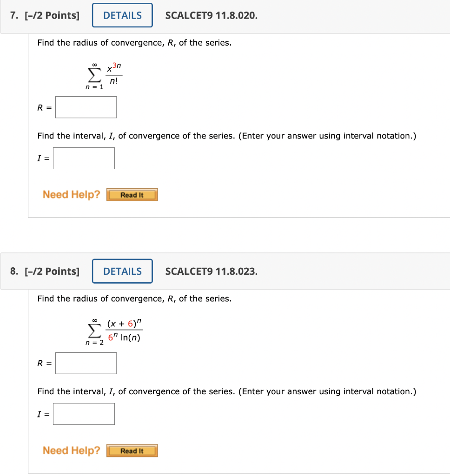Click the interval notation instruction in problem 8
450x476 pixels.
[x=226, y=391]
